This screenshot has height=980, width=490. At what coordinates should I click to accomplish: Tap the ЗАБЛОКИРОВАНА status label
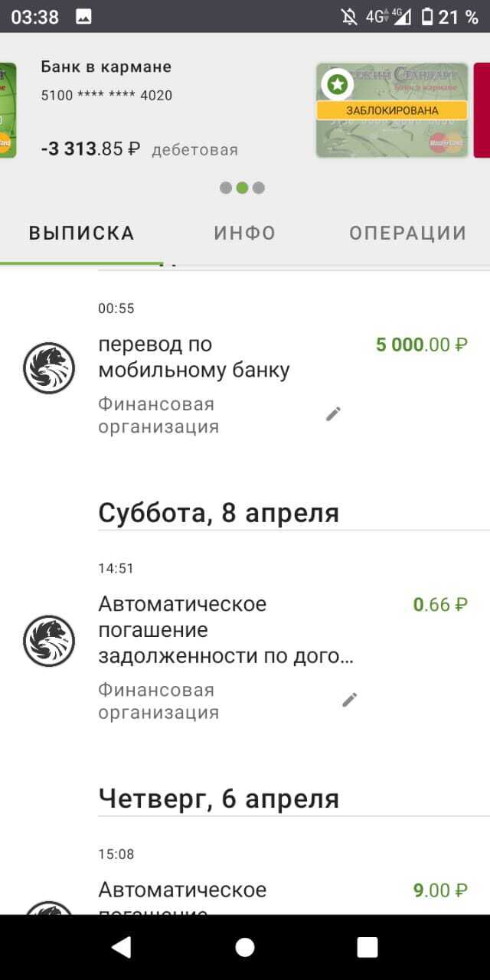click(392, 110)
